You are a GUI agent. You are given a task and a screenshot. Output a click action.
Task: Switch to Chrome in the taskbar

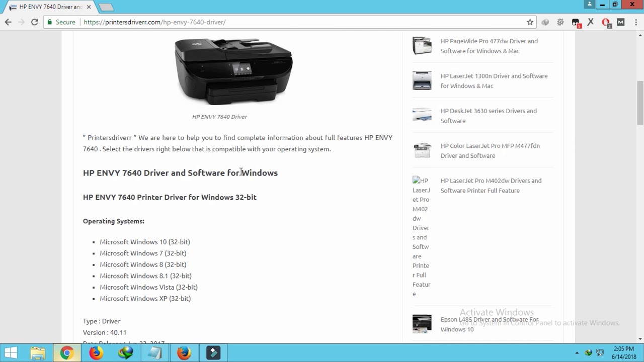tap(66, 353)
